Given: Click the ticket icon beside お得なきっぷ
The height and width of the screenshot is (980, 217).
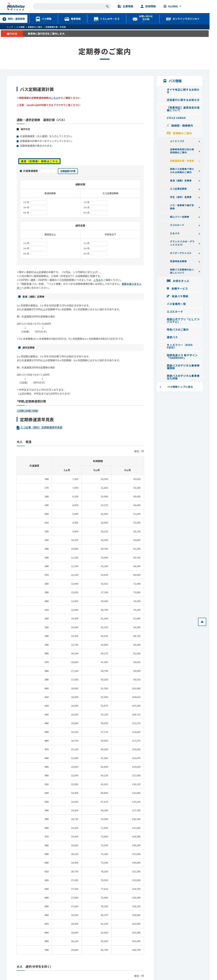Looking at the screenshot, I should point(168,281).
